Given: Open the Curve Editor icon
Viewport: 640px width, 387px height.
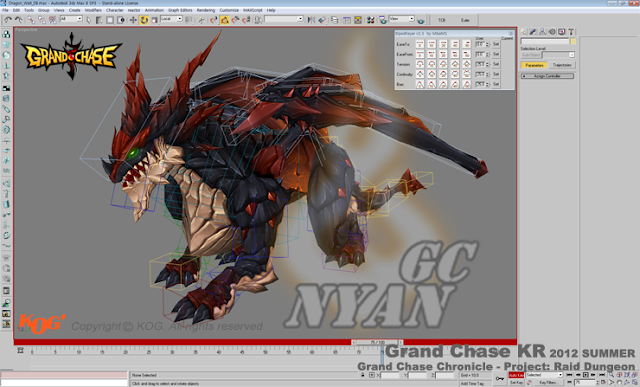Looking at the screenshot, I should tap(347, 20).
